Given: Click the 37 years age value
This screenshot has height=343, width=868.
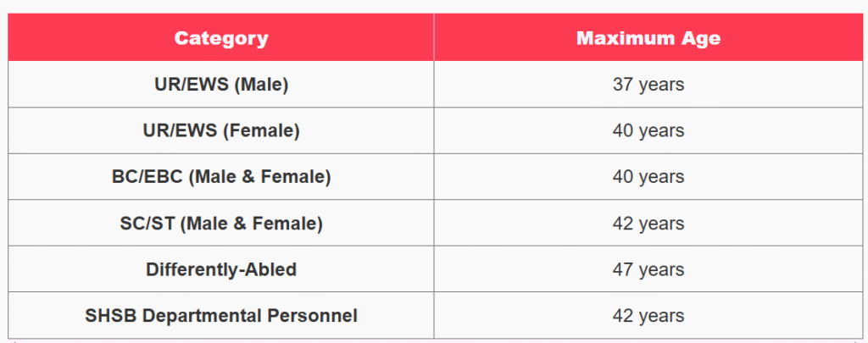Looking at the screenshot, I should point(648,85).
